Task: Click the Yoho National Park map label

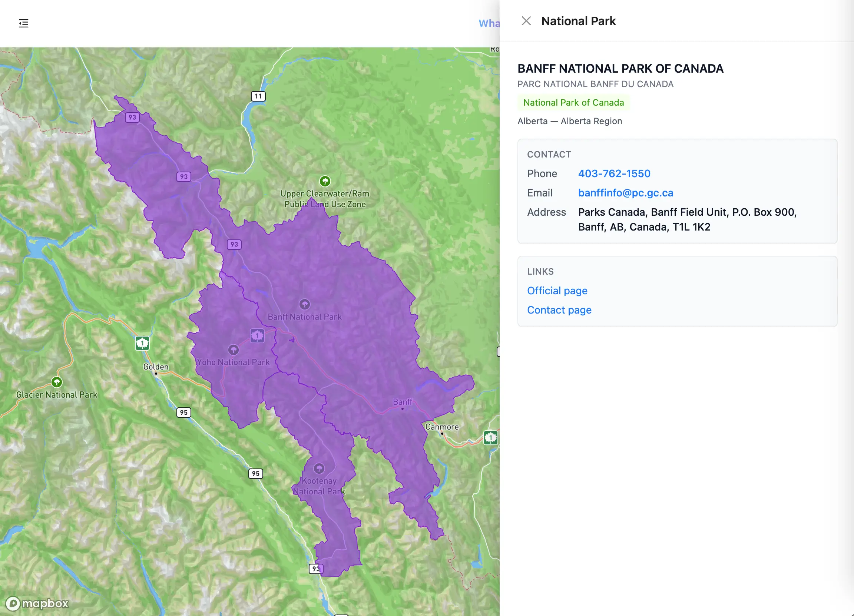Action: [x=234, y=362]
